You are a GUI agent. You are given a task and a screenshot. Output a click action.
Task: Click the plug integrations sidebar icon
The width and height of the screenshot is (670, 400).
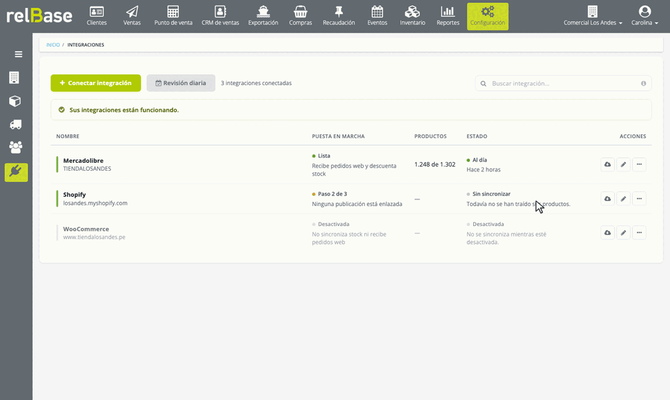[x=16, y=172]
